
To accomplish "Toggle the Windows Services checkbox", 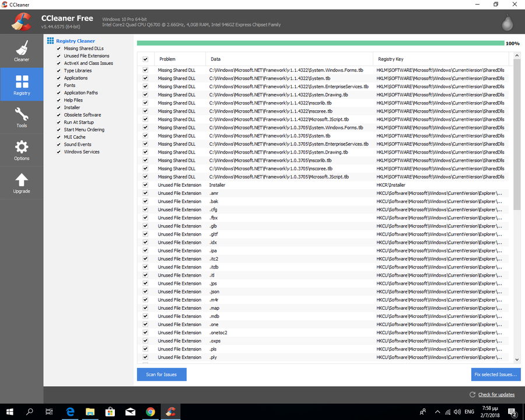I will point(58,152).
